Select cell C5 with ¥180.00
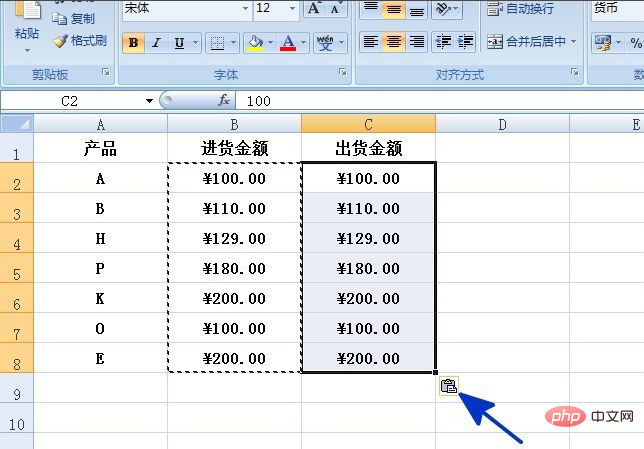This screenshot has height=449, width=644. 368,268
